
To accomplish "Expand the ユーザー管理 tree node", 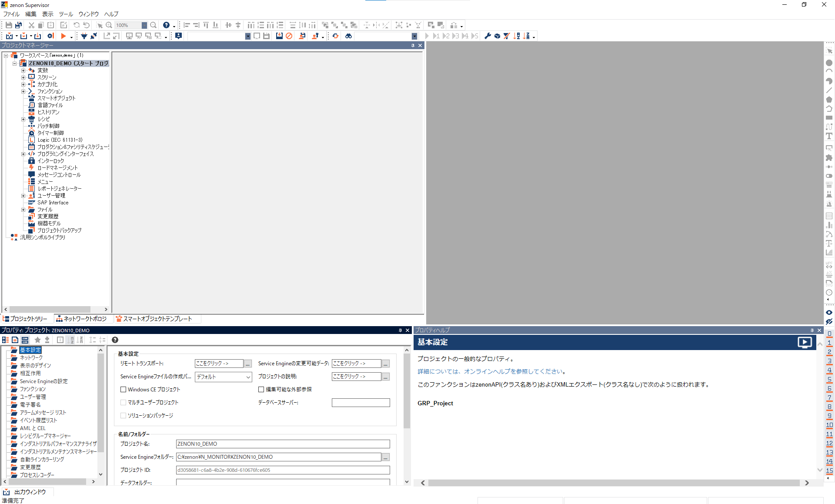I will (x=23, y=196).
